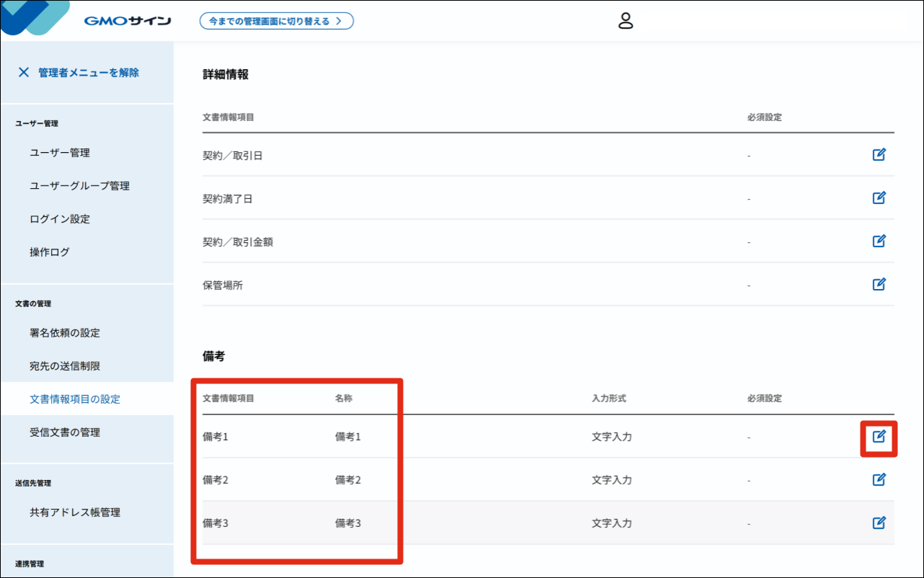Open edit for 契約／取引金額 row
The width and height of the screenshot is (924, 578).
[879, 241]
